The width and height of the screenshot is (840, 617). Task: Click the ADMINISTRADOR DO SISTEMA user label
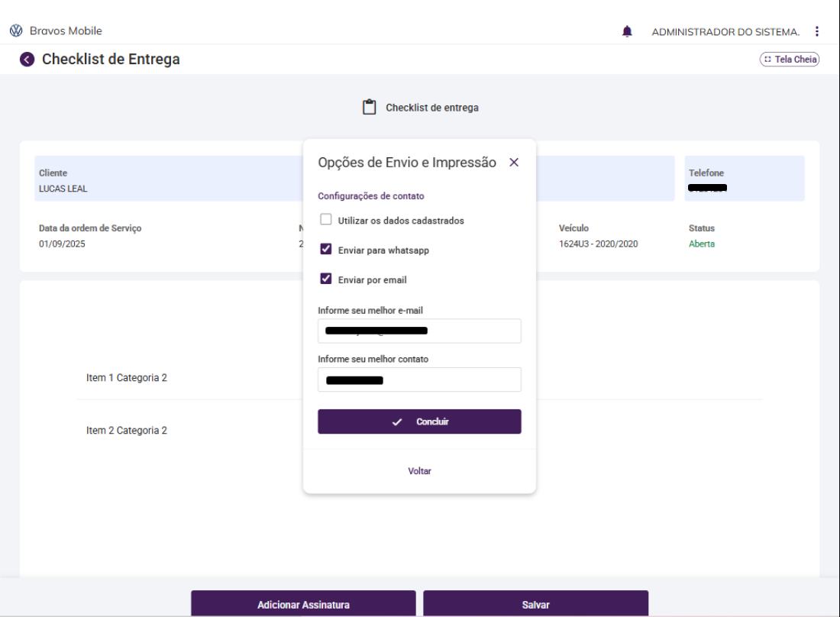pos(725,32)
